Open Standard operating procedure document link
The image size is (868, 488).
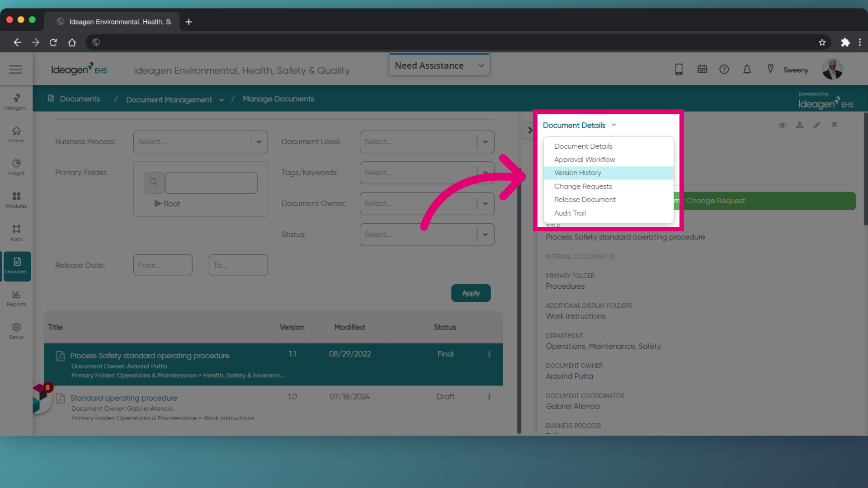point(123,398)
